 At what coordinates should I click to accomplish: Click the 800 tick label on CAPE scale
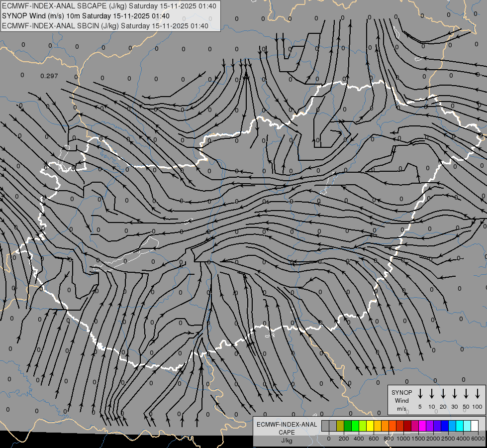(389, 439)
